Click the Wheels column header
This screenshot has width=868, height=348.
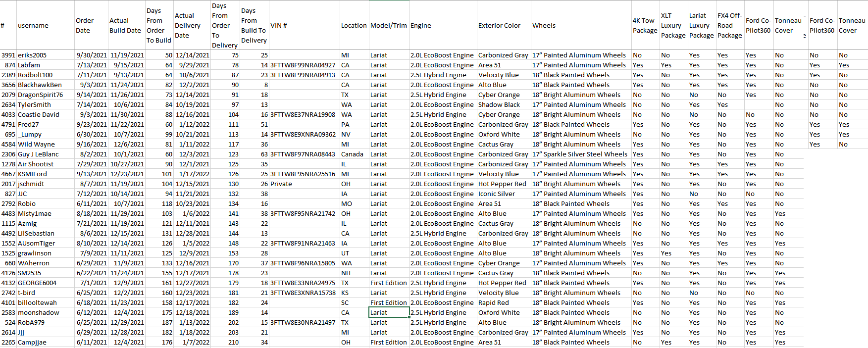581,25
